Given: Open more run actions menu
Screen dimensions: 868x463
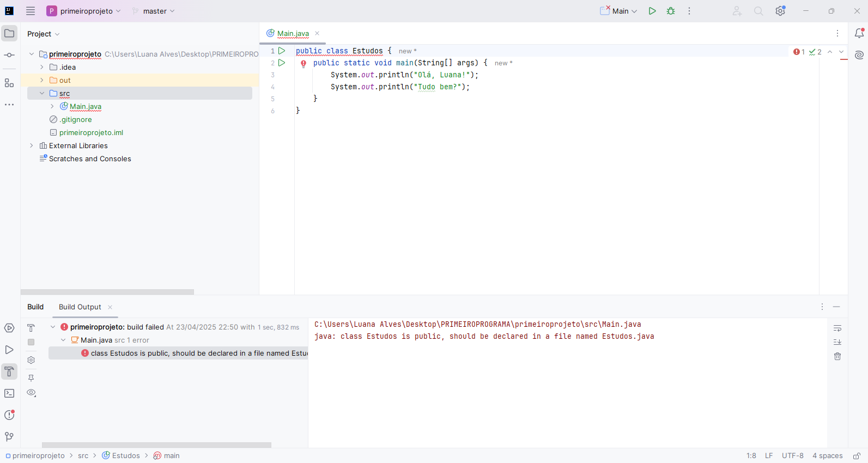Looking at the screenshot, I should [689, 11].
